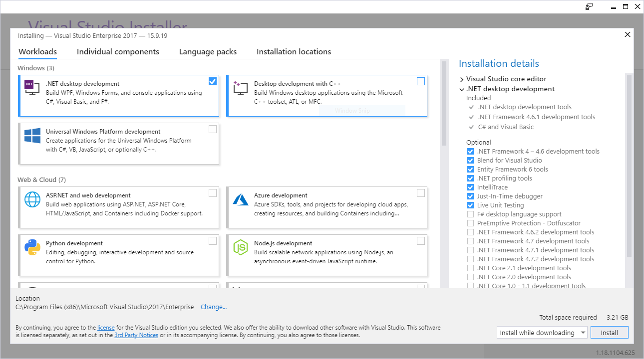
Task: Click the ASP.NET web development globe icon
Action: pos(32,199)
